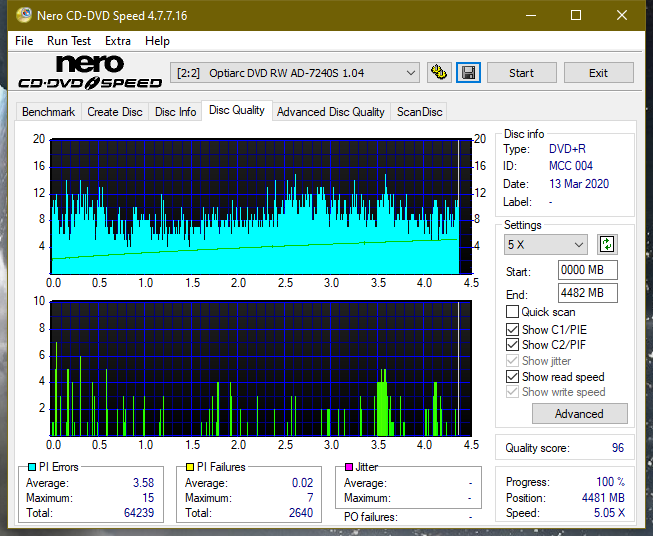Enable the Quick scan checkbox
This screenshot has width=653, height=536.
point(512,312)
